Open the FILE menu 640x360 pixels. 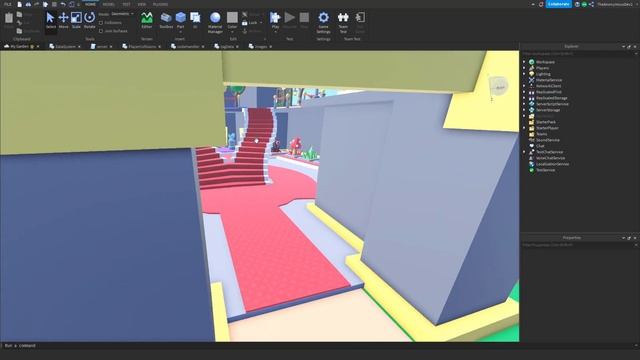tap(7, 4)
